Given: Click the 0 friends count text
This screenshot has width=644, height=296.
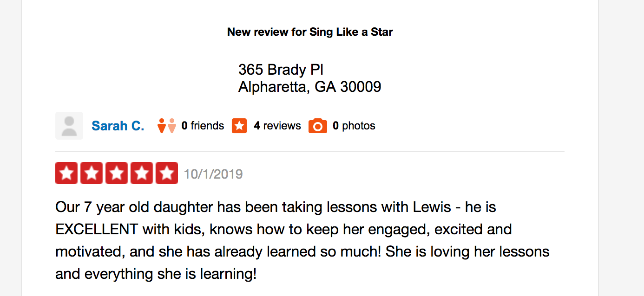Looking at the screenshot, I should [x=203, y=126].
